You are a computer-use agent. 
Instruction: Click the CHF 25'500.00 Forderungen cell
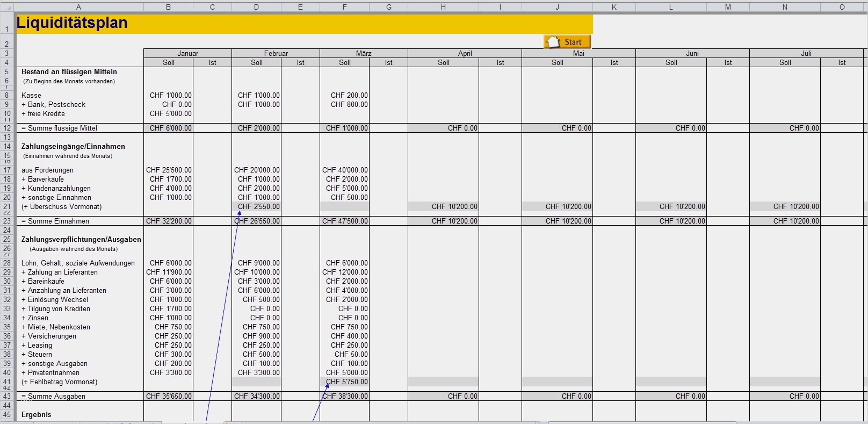[169, 170]
